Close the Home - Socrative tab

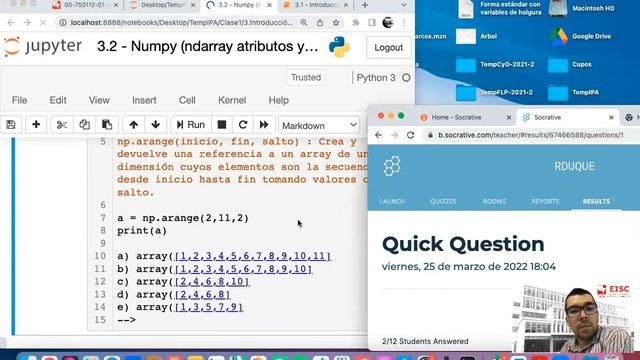[509, 118]
